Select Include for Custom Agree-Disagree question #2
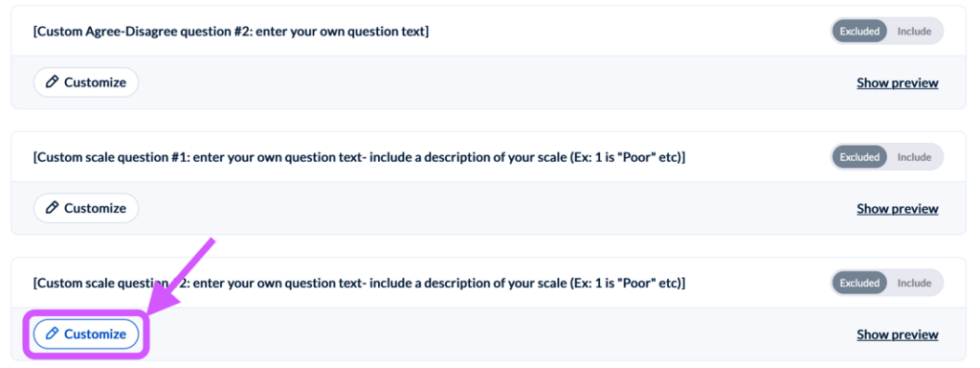The width and height of the screenshot is (980, 368). (x=914, y=32)
